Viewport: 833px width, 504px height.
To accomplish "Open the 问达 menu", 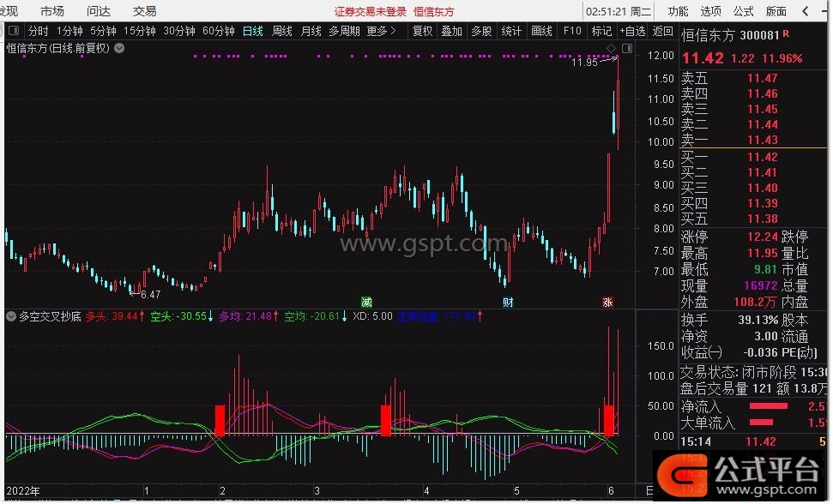I will (x=99, y=11).
